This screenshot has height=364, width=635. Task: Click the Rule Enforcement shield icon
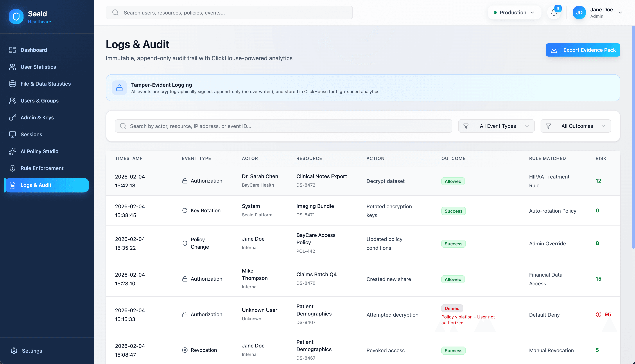12,168
